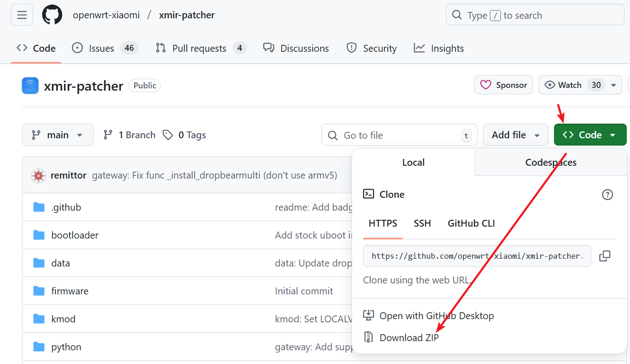Click the tag icon beside 0 Tags
This screenshot has width=630, height=364.
(168, 135)
